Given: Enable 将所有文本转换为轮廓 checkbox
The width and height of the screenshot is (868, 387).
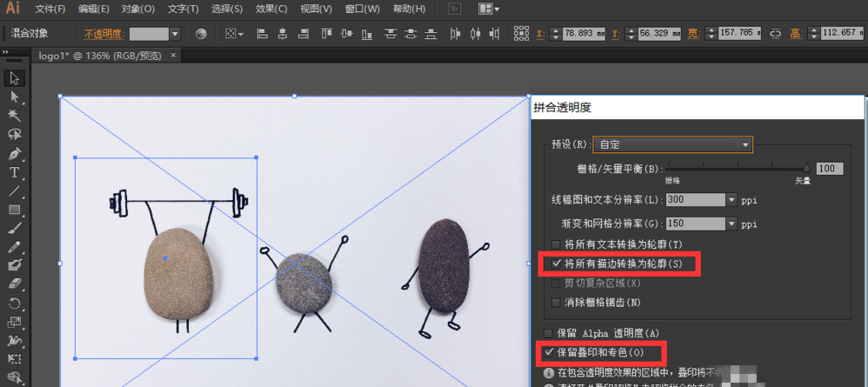Looking at the screenshot, I should pos(558,244).
